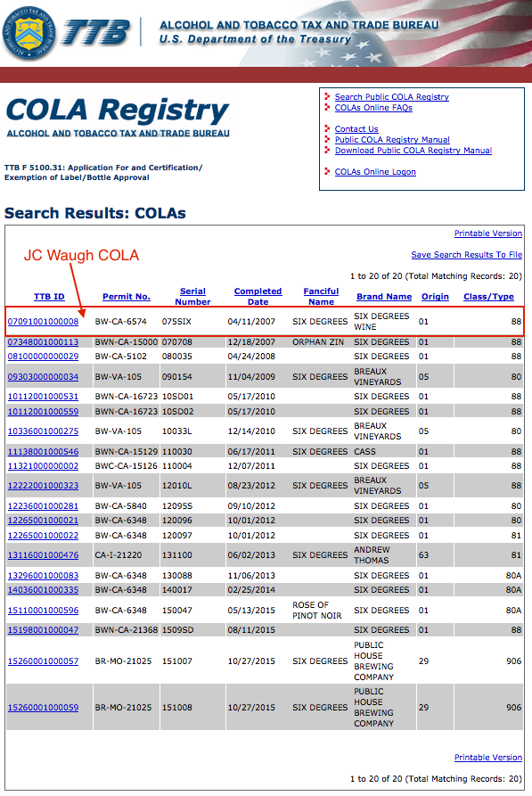Screen dimensions: 532x796
Task: Select fanciful name ORPHAN ZIN cell
Action: click(318, 342)
